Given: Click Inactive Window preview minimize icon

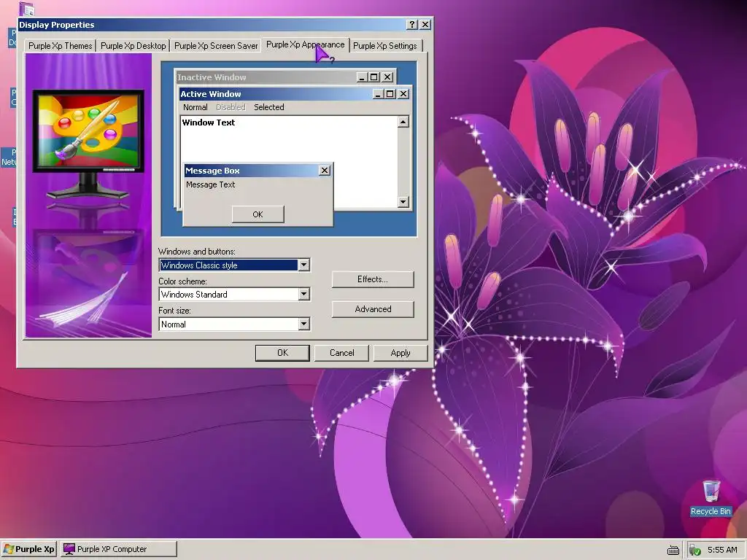Looking at the screenshot, I should [362, 77].
